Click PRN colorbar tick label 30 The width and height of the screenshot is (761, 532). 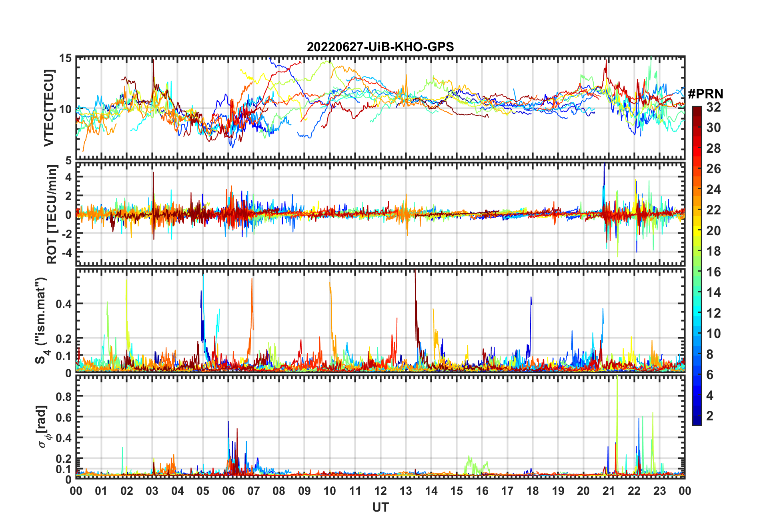point(713,128)
